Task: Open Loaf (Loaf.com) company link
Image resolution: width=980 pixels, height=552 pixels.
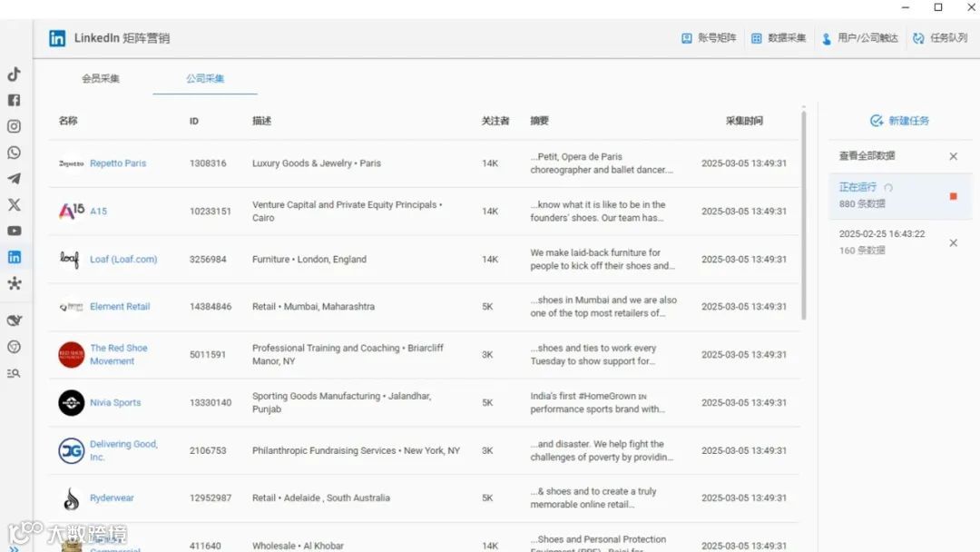Action: (123, 259)
